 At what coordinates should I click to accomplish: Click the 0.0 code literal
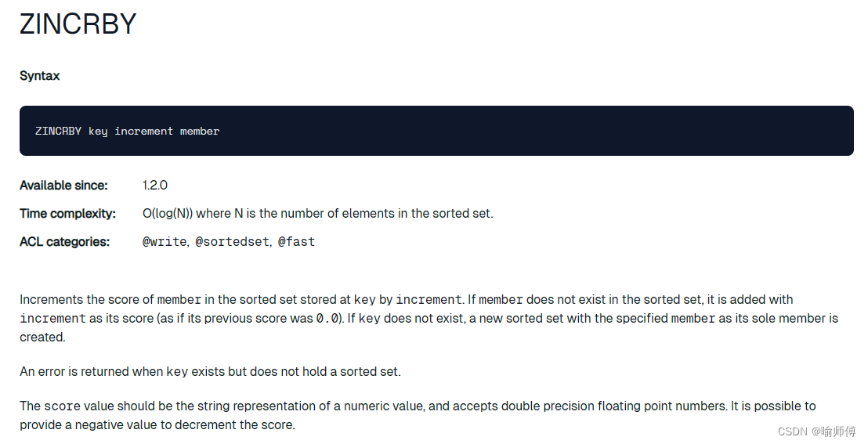point(327,319)
